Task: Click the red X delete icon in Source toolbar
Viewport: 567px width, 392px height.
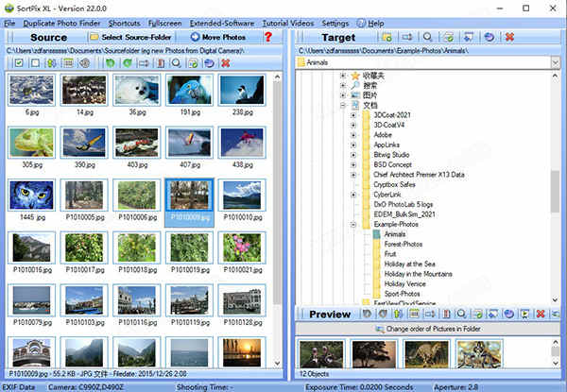Action: [x=226, y=63]
